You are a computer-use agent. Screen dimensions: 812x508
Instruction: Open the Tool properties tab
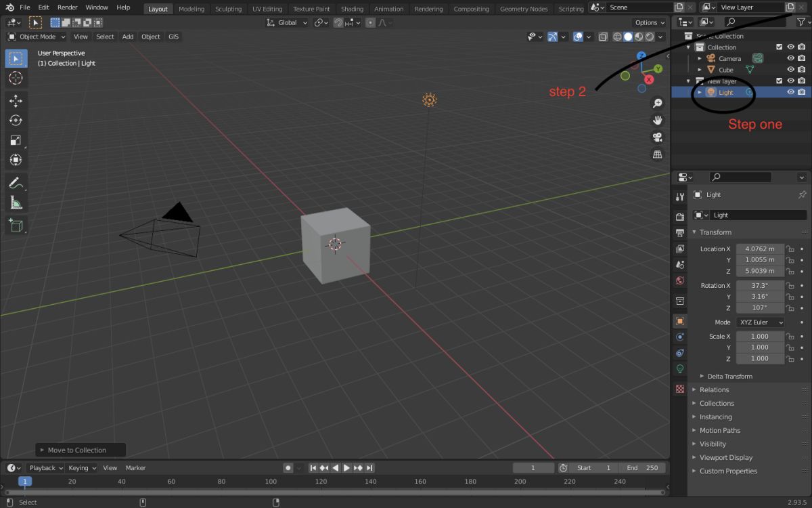680,196
